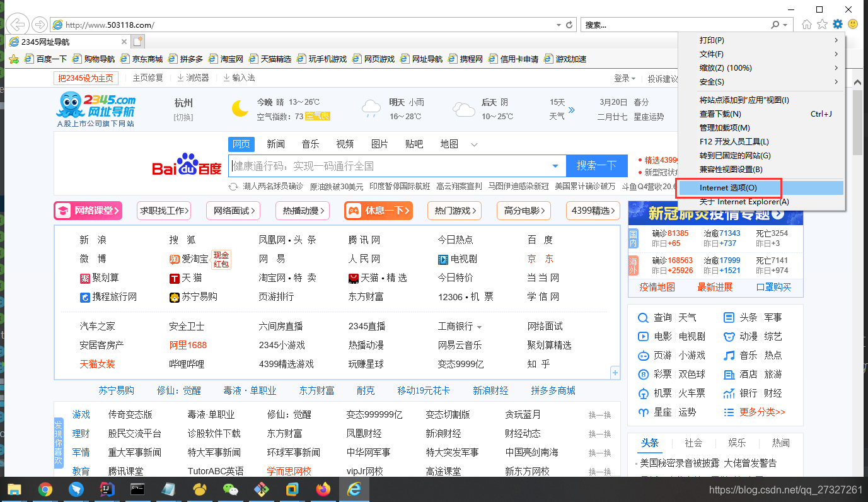Click the 查询 search icon in sidebar
The height and width of the screenshot is (502, 868).
pos(643,318)
